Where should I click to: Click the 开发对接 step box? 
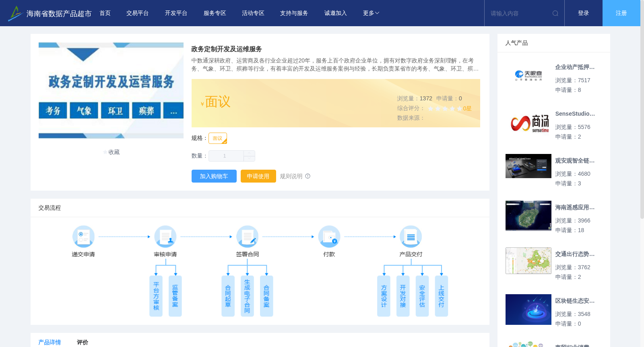point(403,296)
